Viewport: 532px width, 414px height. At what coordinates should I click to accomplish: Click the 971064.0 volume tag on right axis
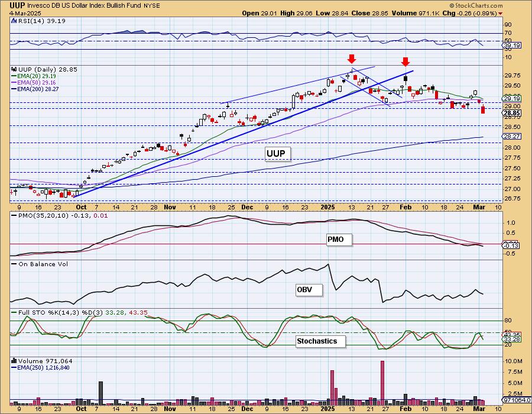tap(517, 400)
